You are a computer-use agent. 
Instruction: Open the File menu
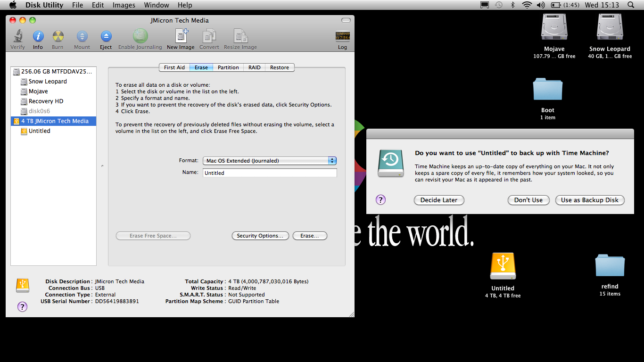(x=77, y=5)
